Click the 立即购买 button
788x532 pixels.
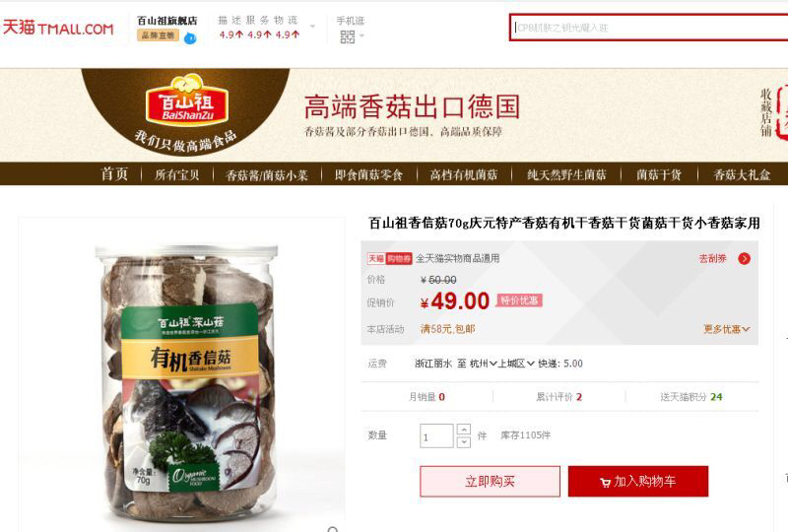click(490, 481)
